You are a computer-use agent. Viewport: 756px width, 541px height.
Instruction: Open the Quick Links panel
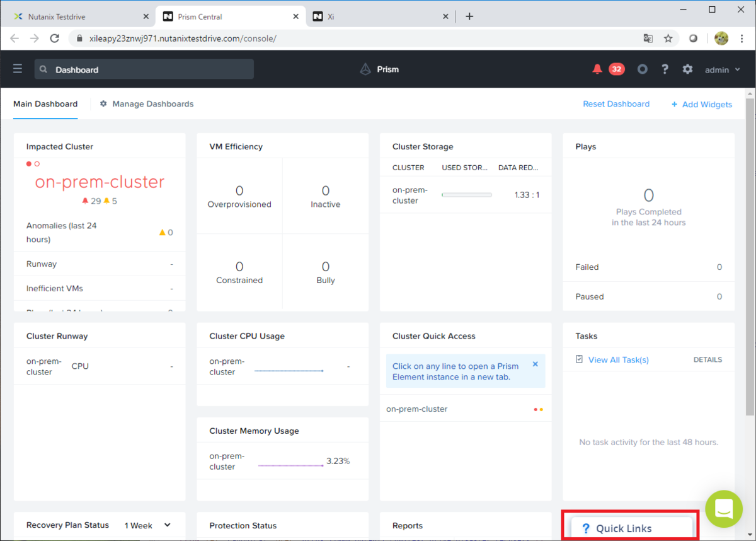point(631,528)
